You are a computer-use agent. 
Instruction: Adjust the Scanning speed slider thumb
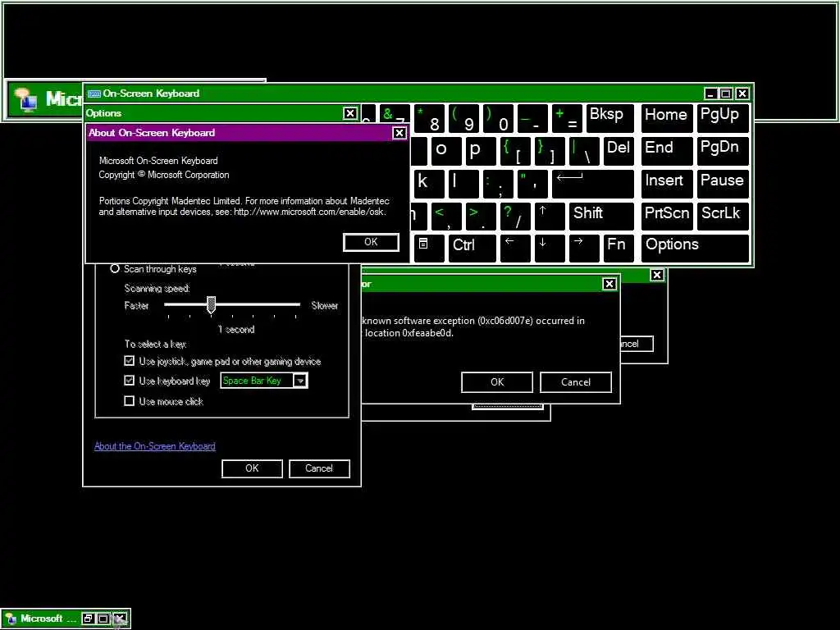[211, 305]
